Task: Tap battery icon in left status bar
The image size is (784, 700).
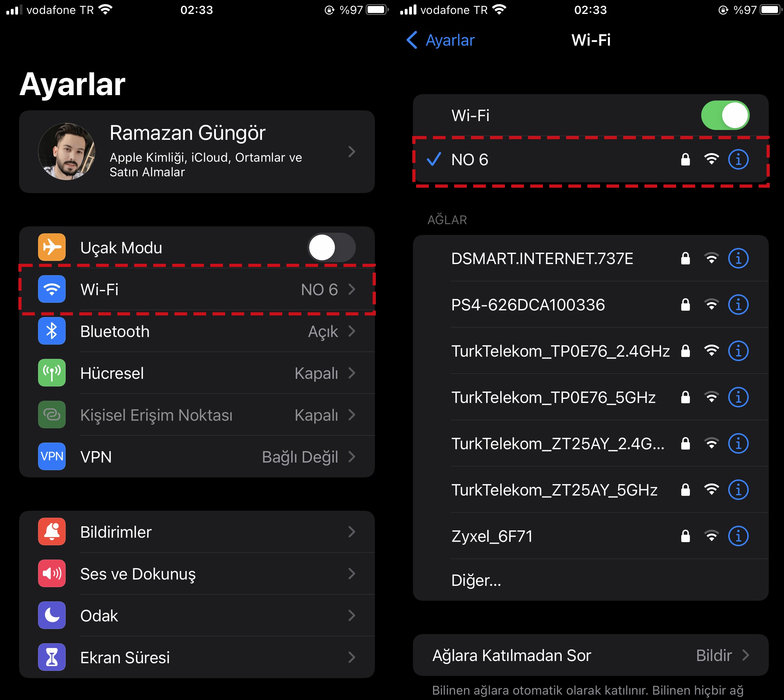Action: (x=377, y=10)
